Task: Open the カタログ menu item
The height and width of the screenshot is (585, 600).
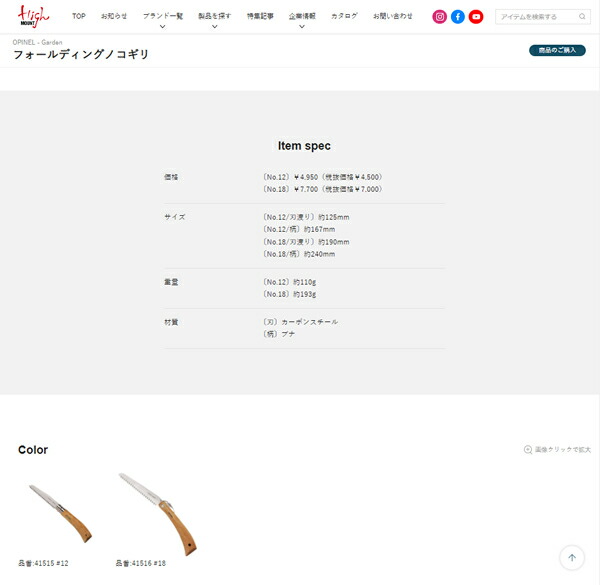Action: tap(344, 16)
